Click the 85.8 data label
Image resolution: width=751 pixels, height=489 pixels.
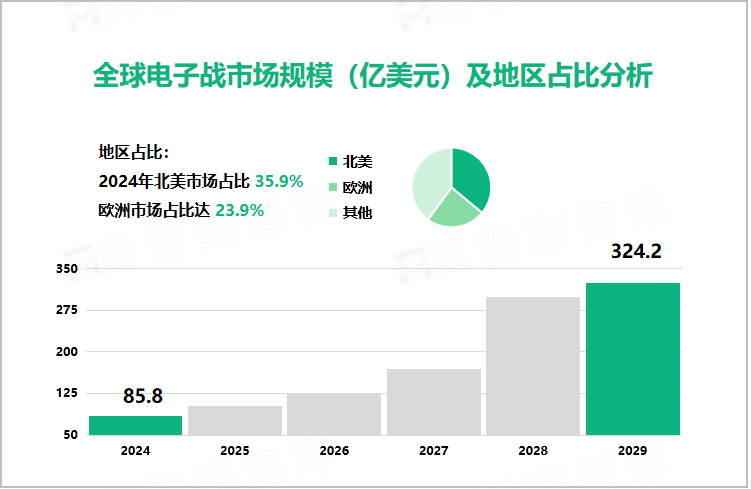(143, 397)
